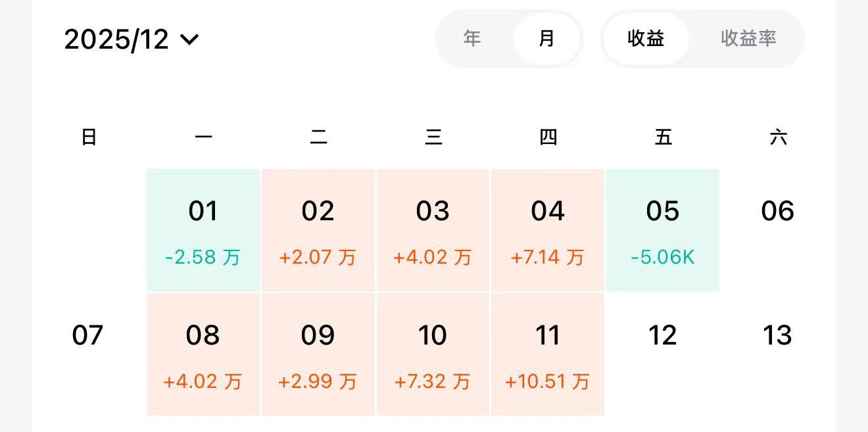Select Sunday date 07
868x432 pixels.
(87, 335)
